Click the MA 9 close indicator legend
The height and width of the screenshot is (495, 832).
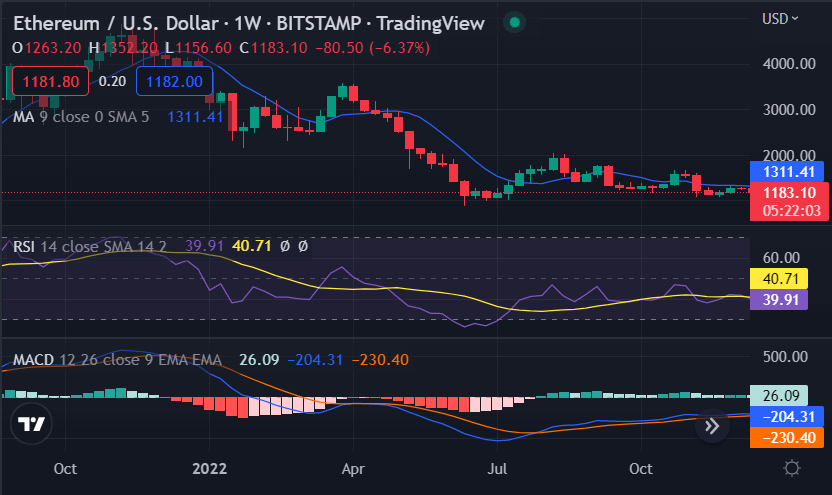(x=81, y=117)
